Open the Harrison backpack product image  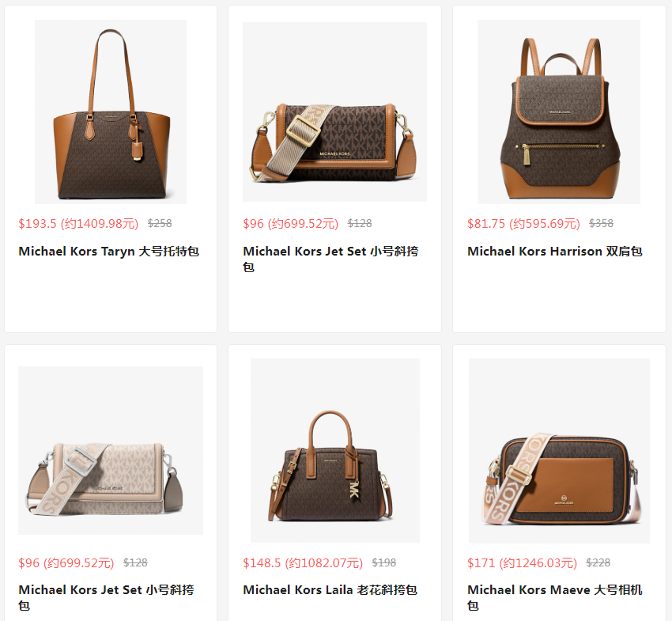559,112
